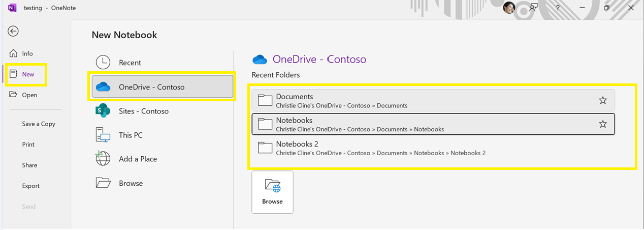Close the OneNote window
The height and width of the screenshot is (230, 644).
631,8
